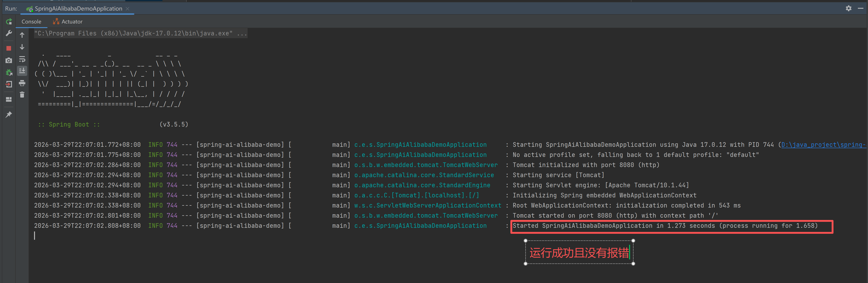Click the wrench run-configuration icon
The image size is (868, 283).
[x=9, y=33]
